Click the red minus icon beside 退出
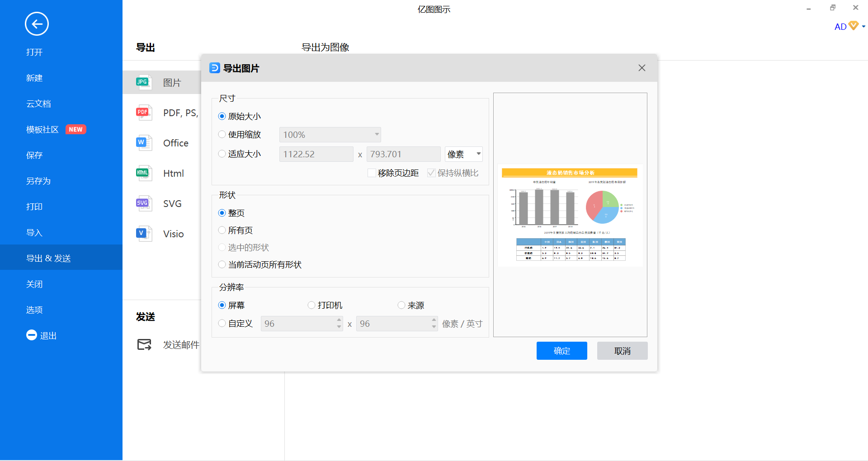Image resolution: width=868 pixels, height=461 pixels. [32, 335]
